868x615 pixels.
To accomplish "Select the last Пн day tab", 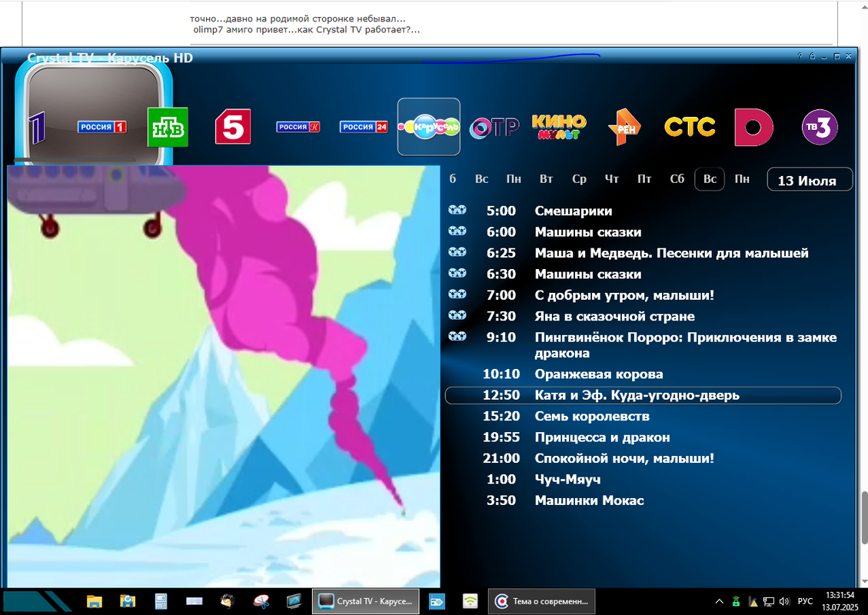I will coord(743,179).
